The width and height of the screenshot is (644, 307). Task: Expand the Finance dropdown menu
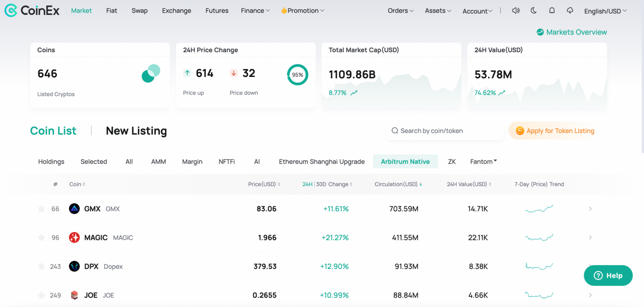255,10
